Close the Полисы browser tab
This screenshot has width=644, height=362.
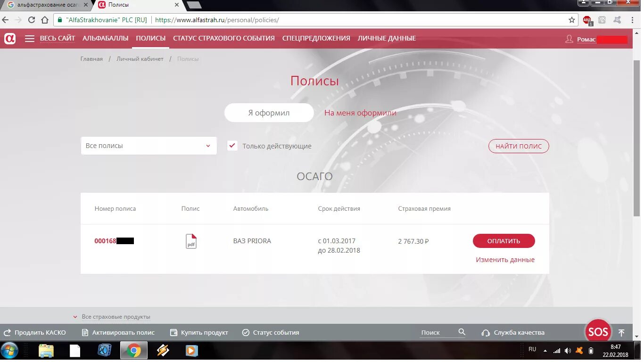pos(177,5)
